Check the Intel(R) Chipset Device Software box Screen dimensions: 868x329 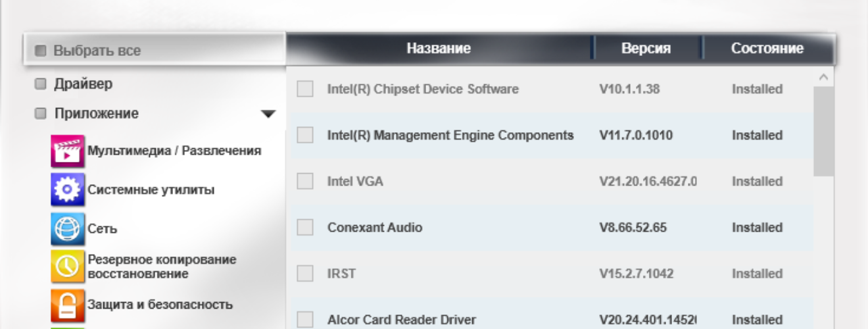[x=304, y=89]
